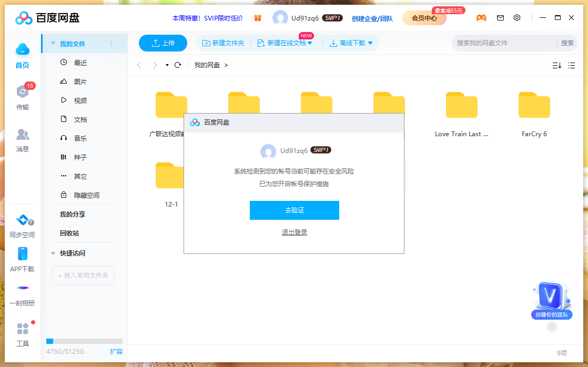
Task: Click the Baidu Netdisk logo in header
Action: click(x=47, y=18)
